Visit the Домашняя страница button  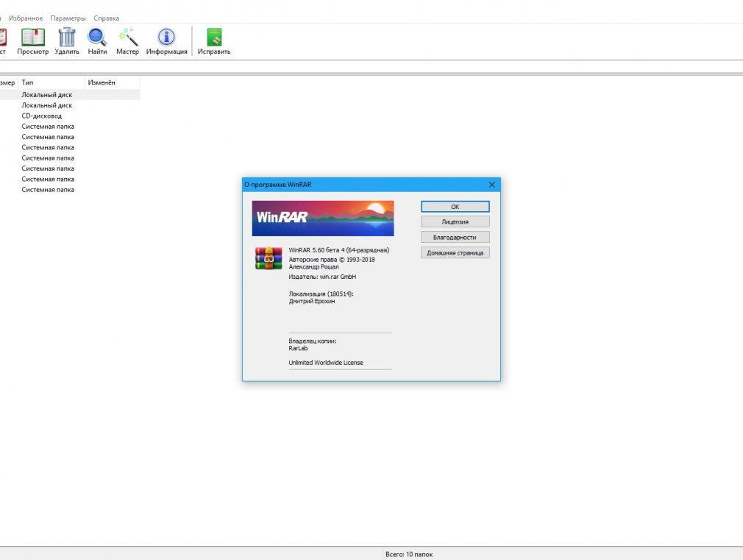coord(455,252)
